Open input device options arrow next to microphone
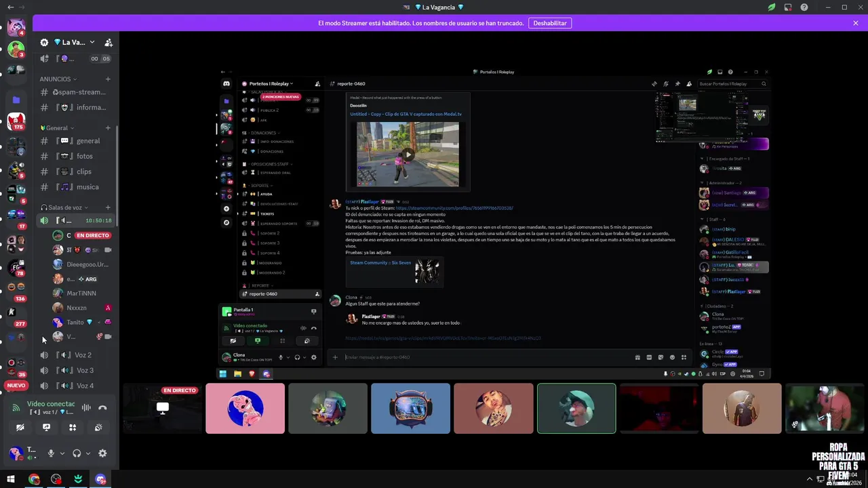868x488 pixels. [x=62, y=453]
